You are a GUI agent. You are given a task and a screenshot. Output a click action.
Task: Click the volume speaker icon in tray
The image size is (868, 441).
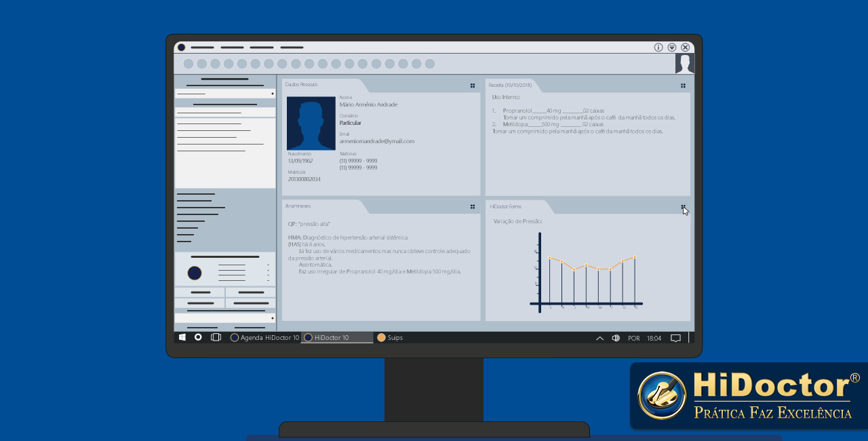click(x=616, y=338)
